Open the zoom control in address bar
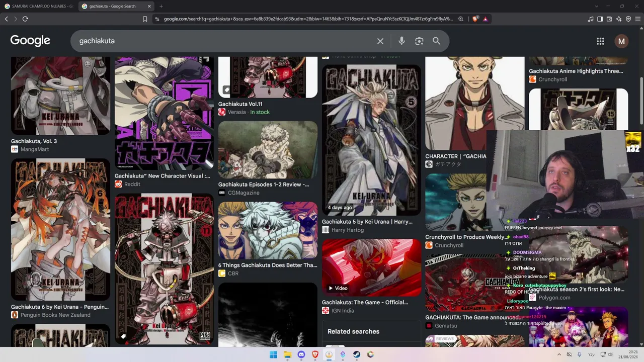 point(460,19)
